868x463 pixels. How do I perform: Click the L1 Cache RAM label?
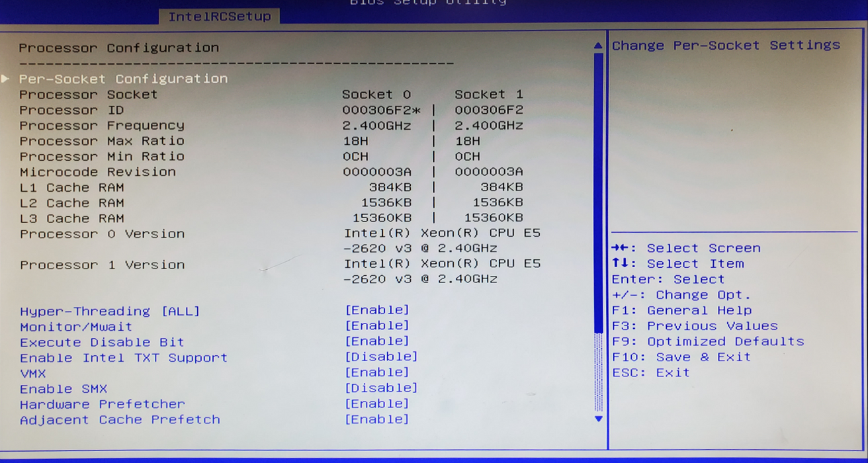(x=72, y=188)
